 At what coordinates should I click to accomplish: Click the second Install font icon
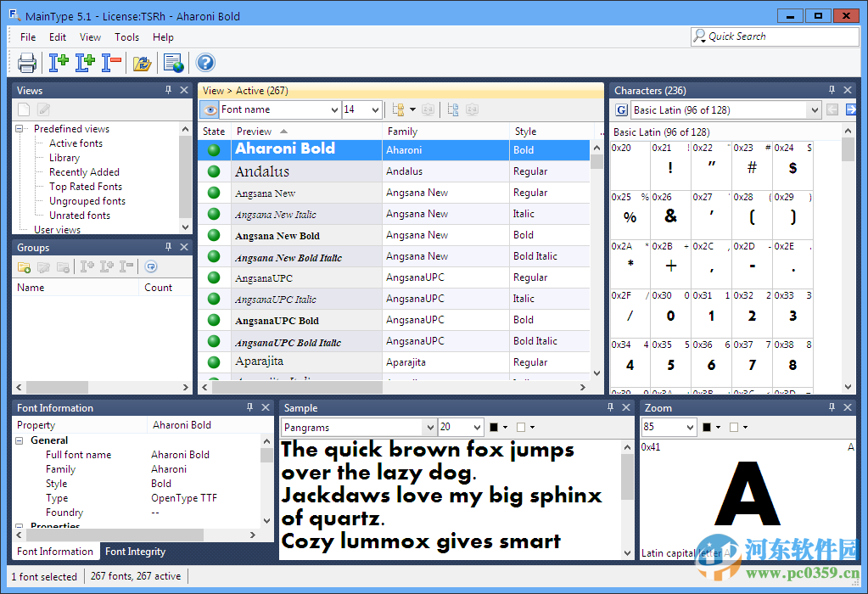coord(85,63)
